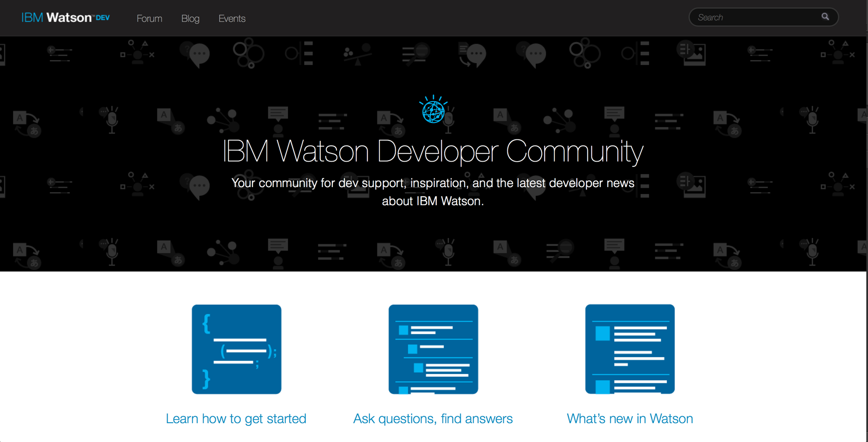The image size is (868, 442).
Task: Click the blue Watson globe avatar icon
Action: click(x=433, y=109)
